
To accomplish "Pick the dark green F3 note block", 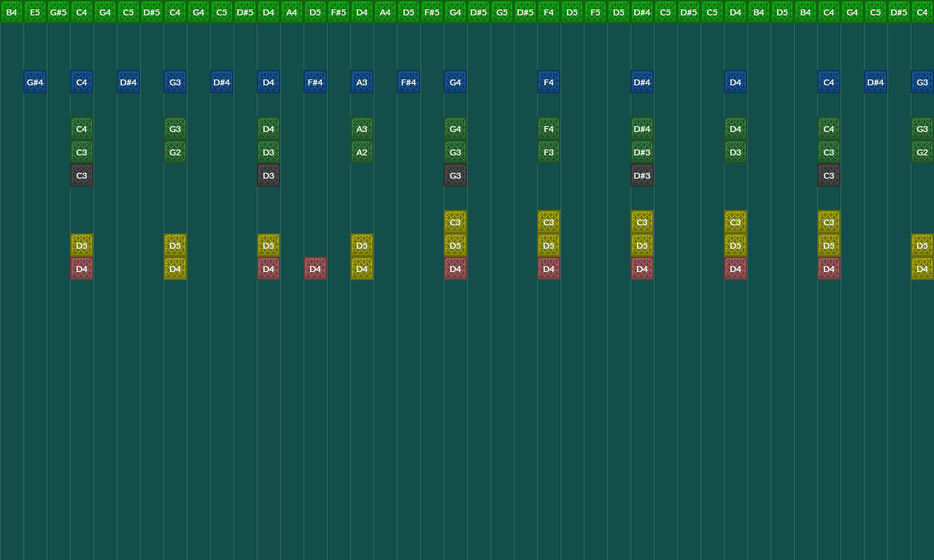I will 549,152.
